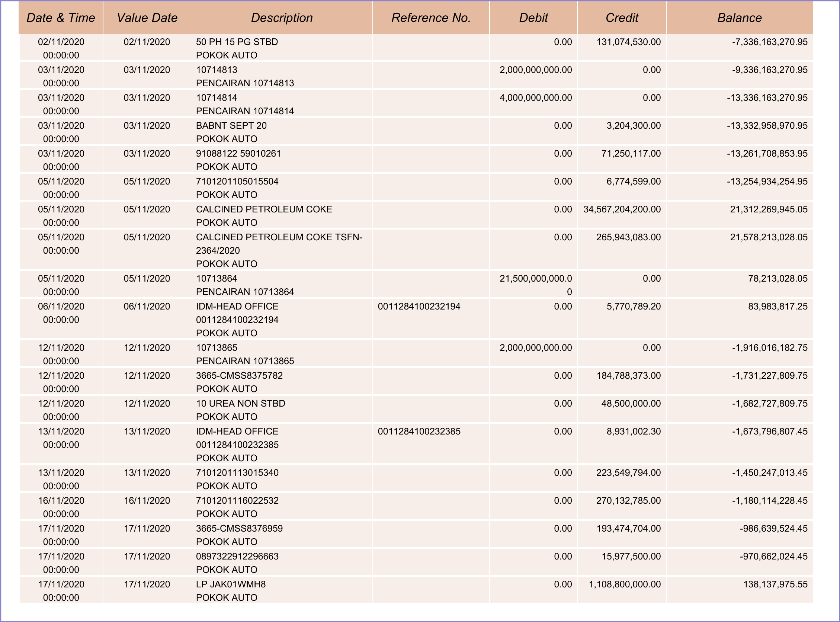This screenshot has width=840, height=622.
Task: Select the 21,500,000,000.00 debit amount
Action: click(535, 279)
